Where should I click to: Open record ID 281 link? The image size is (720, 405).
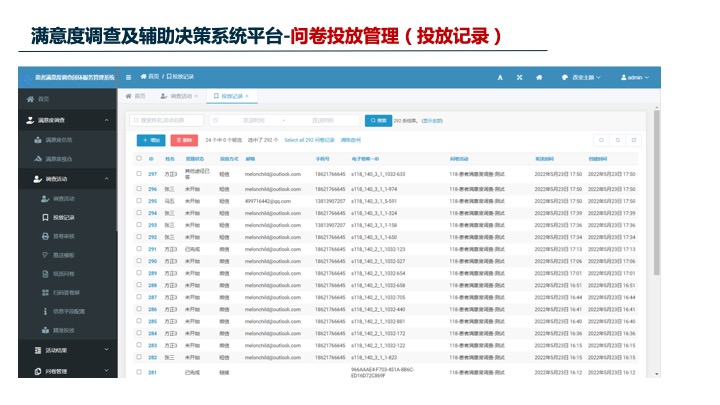[152, 372]
